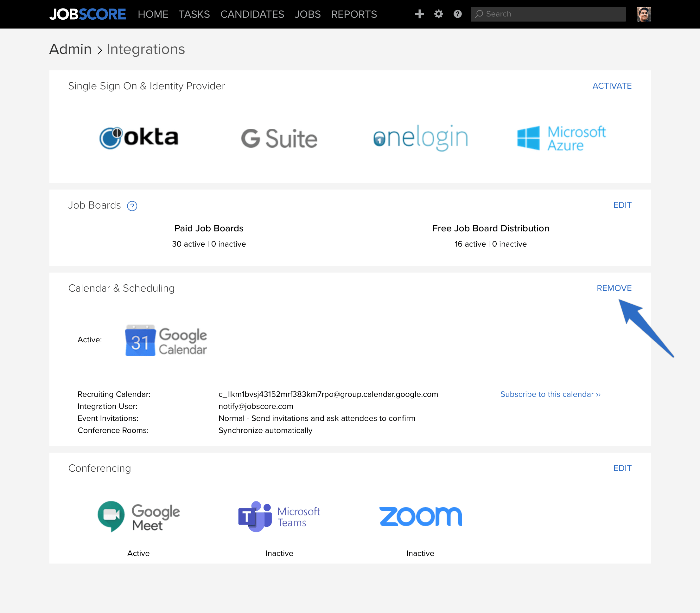Click the Paid Job Boards heading

[x=209, y=229]
